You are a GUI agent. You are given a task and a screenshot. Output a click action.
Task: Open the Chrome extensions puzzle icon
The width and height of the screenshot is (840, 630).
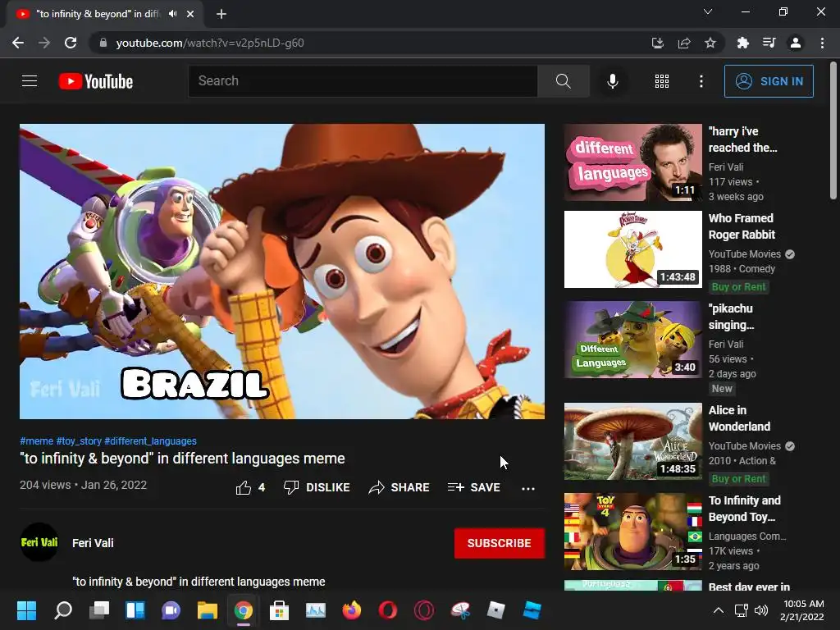pyautogui.click(x=742, y=43)
